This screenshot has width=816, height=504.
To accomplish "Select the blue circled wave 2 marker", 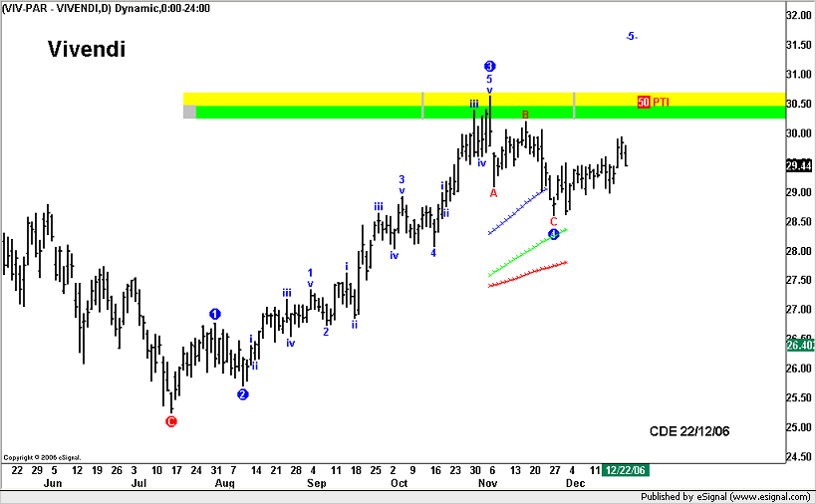I will [x=243, y=394].
